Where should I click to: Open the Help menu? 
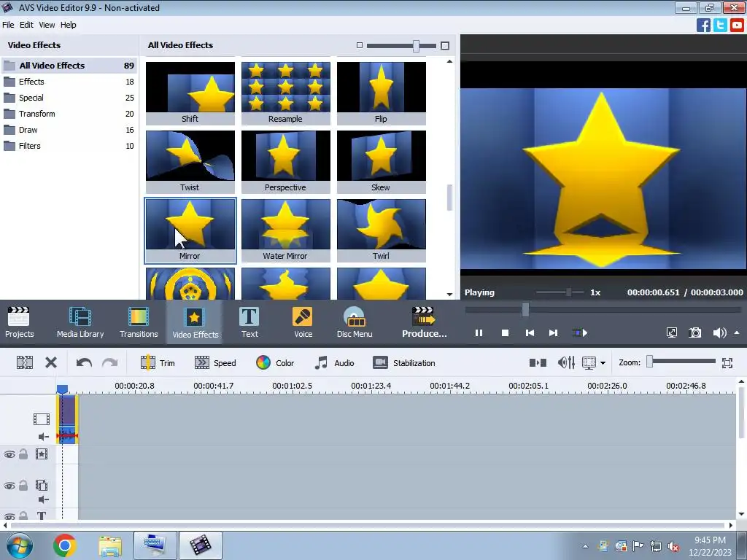(x=68, y=25)
